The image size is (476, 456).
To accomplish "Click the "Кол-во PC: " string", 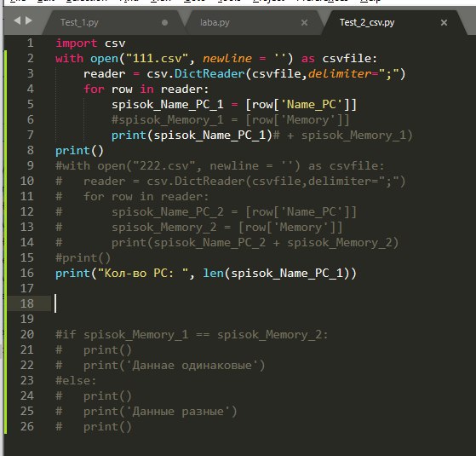I will 143,273.
